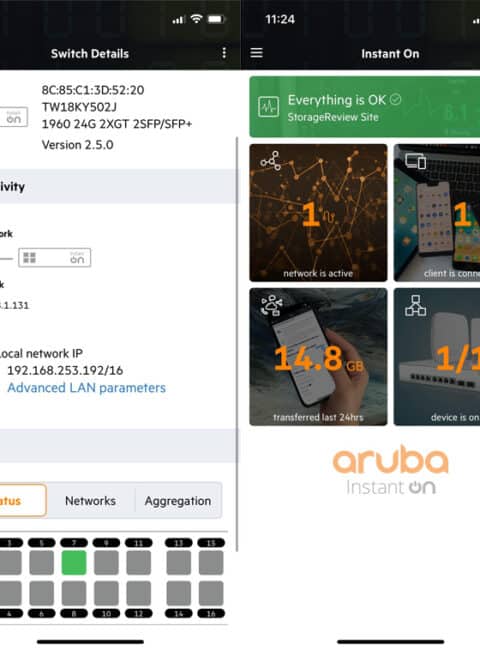
Task: Tap the Aruba Instant On logo
Action: coord(390,470)
